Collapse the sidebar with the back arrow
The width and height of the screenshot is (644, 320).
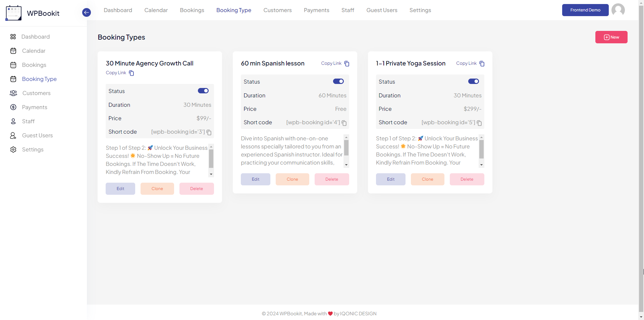86,12
